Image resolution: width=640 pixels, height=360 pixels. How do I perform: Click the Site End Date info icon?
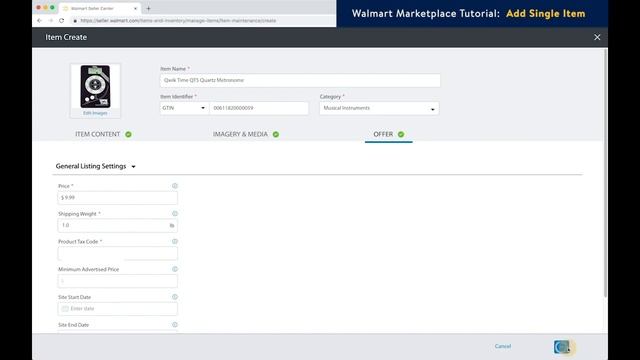175,324
